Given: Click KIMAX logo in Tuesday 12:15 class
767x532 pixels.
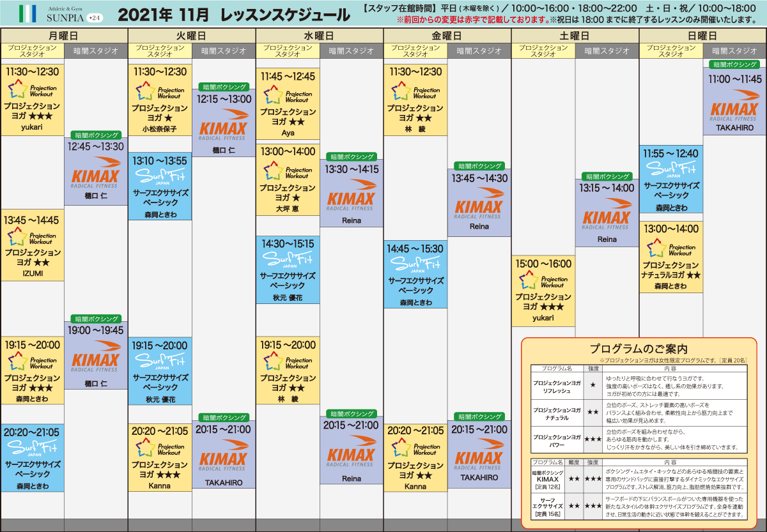Looking at the screenshot, I should tap(223, 131).
